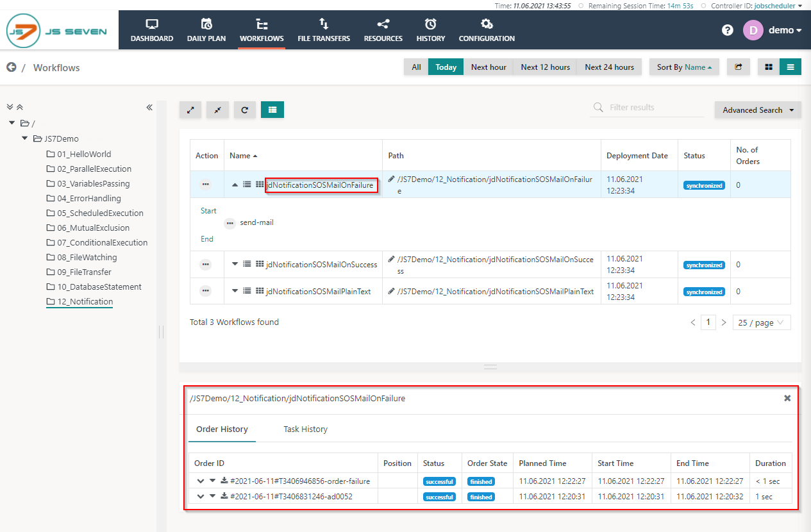Click grid icon of jdNotificationSOSMailOnFailure

(x=259, y=185)
